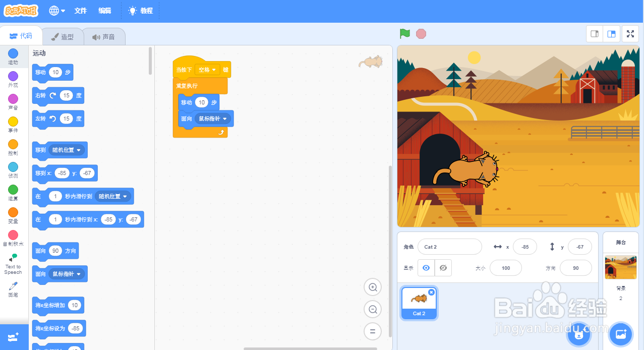Click the sprite x position field
The height and width of the screenshot is (350, 644).
coord(525,247)
